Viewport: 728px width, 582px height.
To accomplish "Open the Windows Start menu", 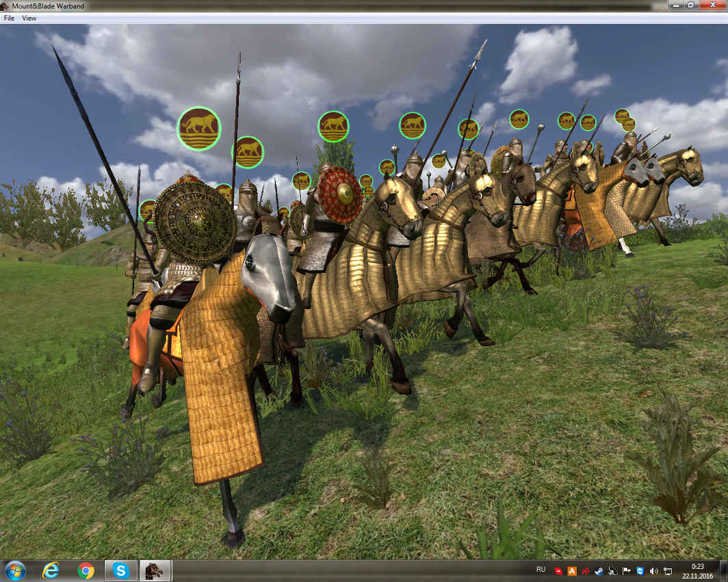I will tap(14, 570).
